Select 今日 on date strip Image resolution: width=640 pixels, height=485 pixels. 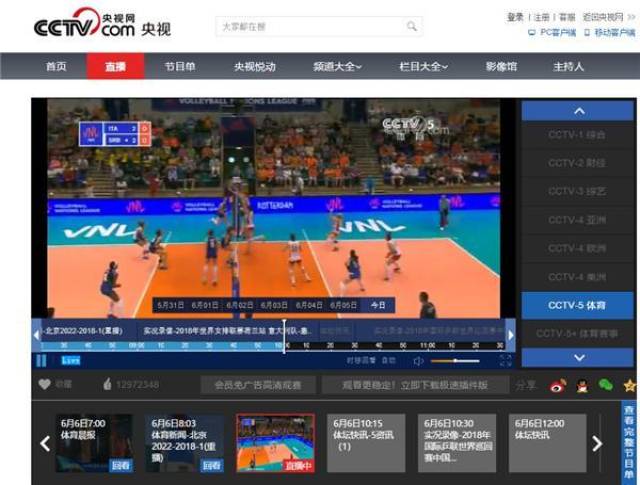coord(378,305)
